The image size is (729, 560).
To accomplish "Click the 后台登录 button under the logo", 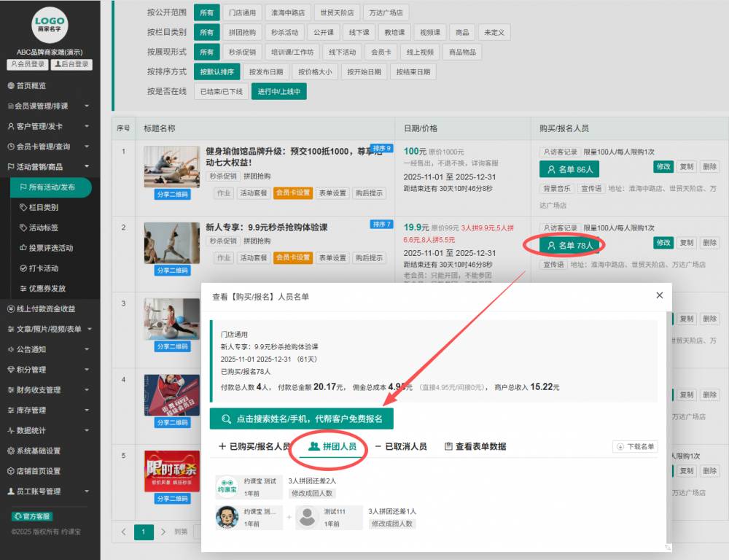I will click(x=71, y=64).
